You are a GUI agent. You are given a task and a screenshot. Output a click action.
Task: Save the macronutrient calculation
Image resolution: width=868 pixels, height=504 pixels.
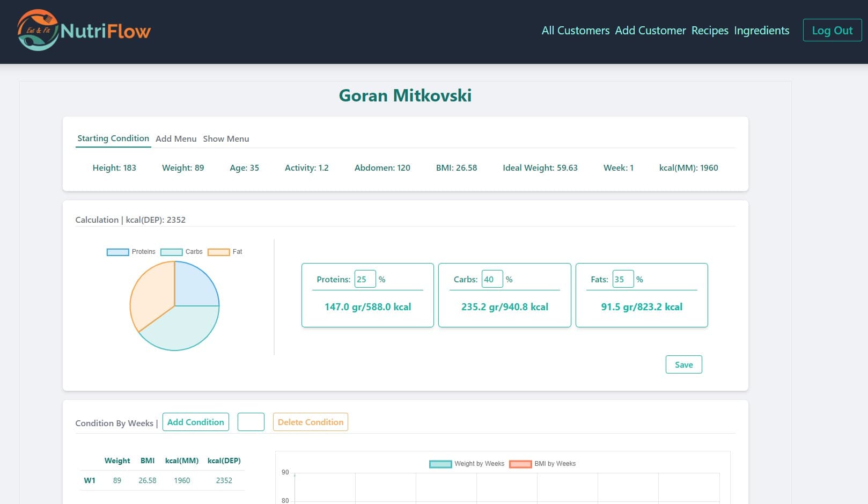pos(683,364)
